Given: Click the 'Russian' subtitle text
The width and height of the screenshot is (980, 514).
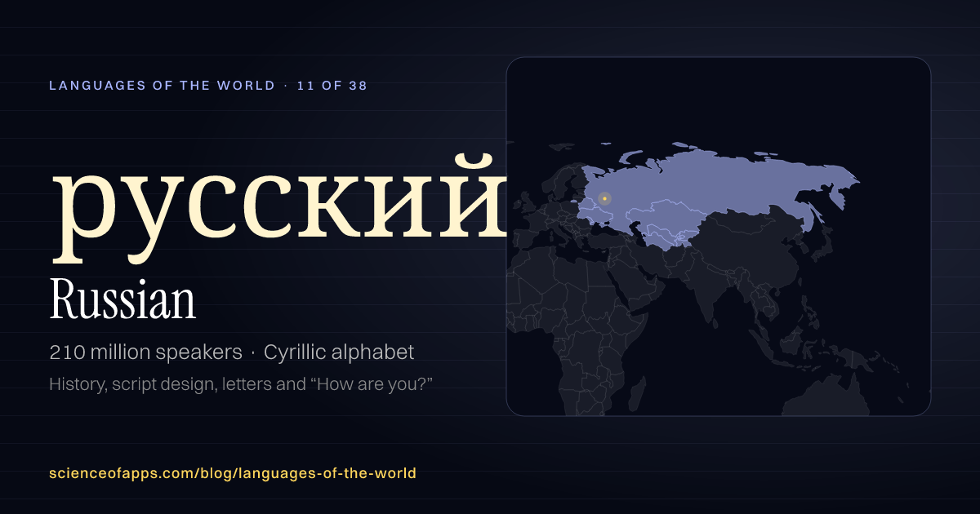Looking at the screenshot, I should point(122,301).
